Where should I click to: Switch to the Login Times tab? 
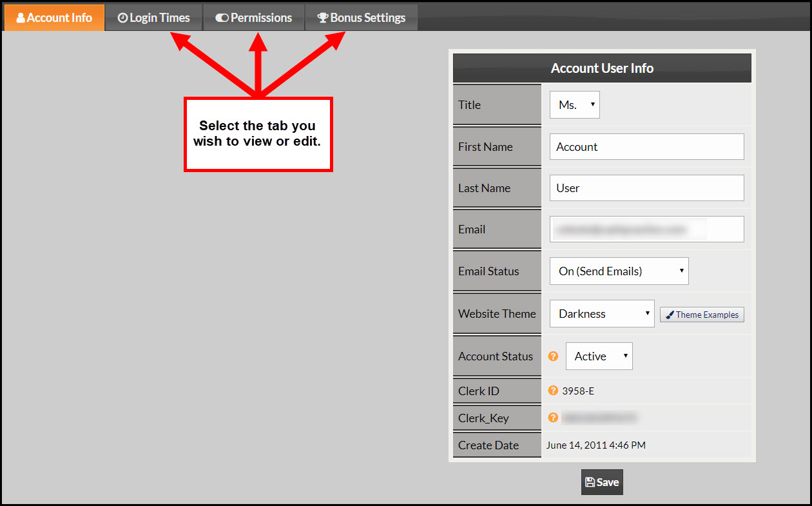[153, 17]
